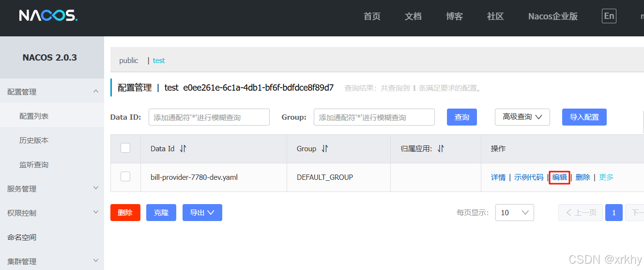Sort by 归属应用 column arrows

click(x=441, y=149)
